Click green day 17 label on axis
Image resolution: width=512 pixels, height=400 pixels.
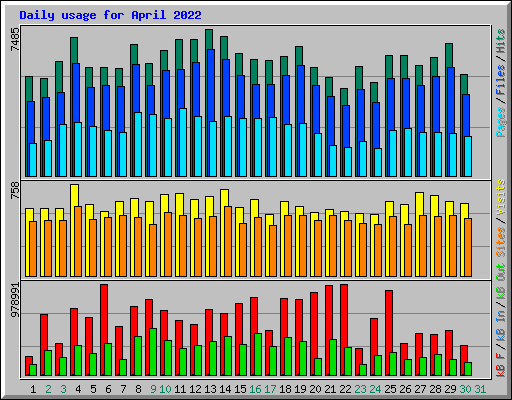(x=270, y=389)
